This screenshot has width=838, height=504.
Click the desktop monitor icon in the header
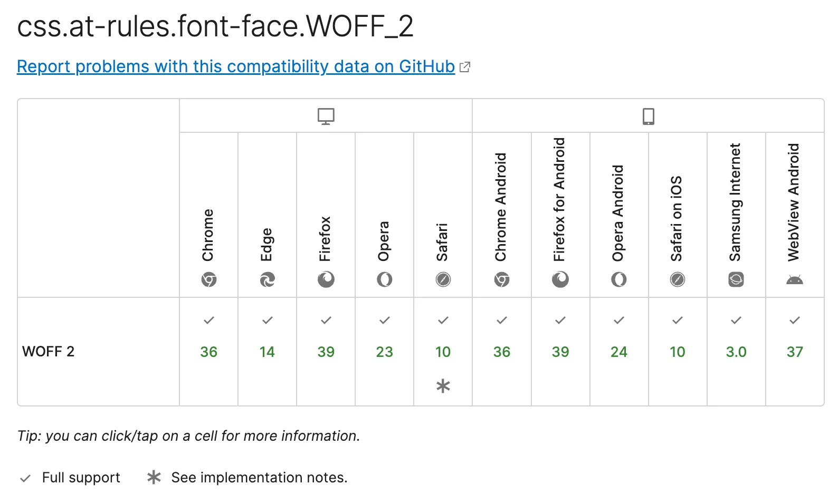(x=325, y=115)
